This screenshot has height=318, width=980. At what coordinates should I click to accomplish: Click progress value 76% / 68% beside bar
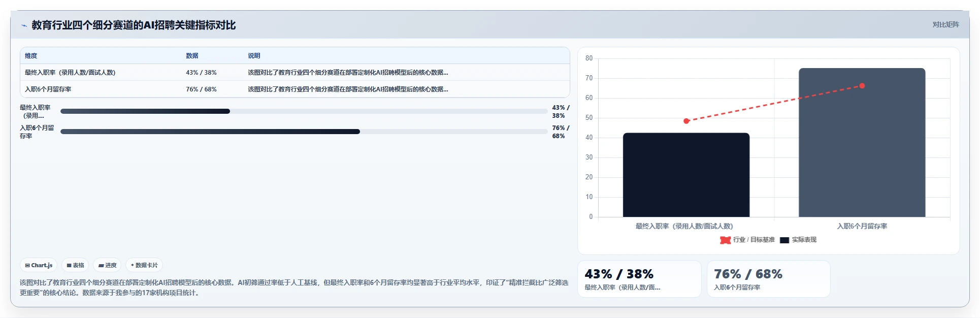[x=561, y=132]
